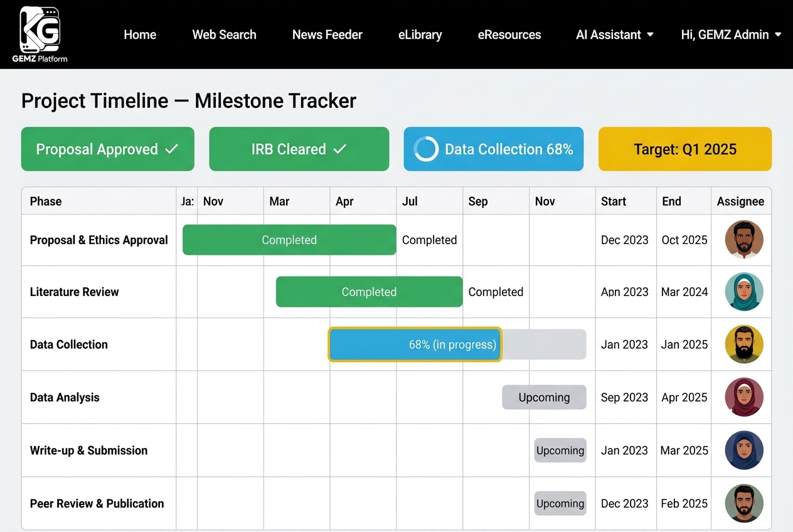
Task: Click the gray remainder of Data Collection bar
Action: coord(544,344)
